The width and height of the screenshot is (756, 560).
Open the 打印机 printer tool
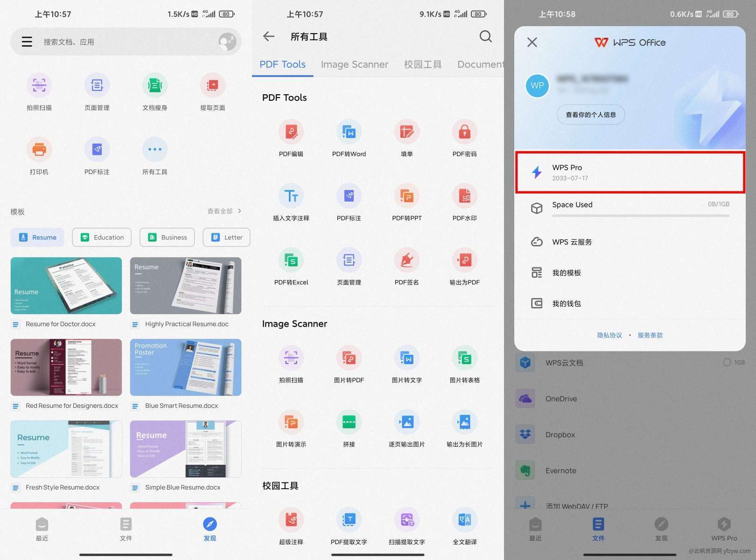point(39,156)
